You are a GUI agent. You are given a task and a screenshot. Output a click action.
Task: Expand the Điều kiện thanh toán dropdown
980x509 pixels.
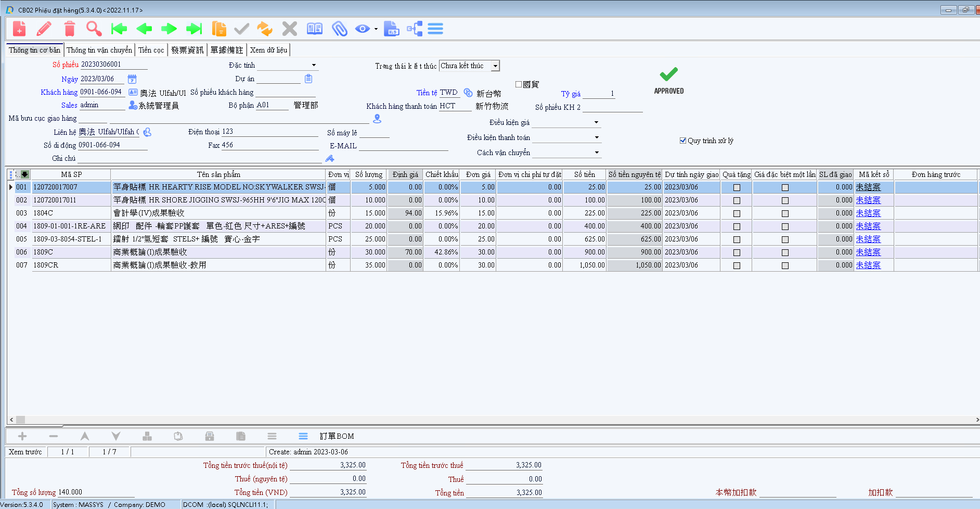pos(597,137)
